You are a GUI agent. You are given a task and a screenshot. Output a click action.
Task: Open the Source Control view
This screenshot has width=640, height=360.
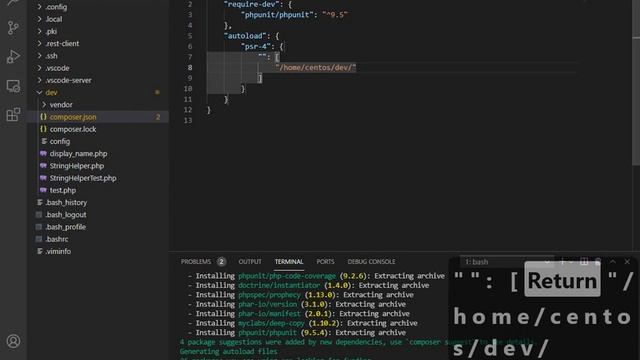click(x=13, y=27)
